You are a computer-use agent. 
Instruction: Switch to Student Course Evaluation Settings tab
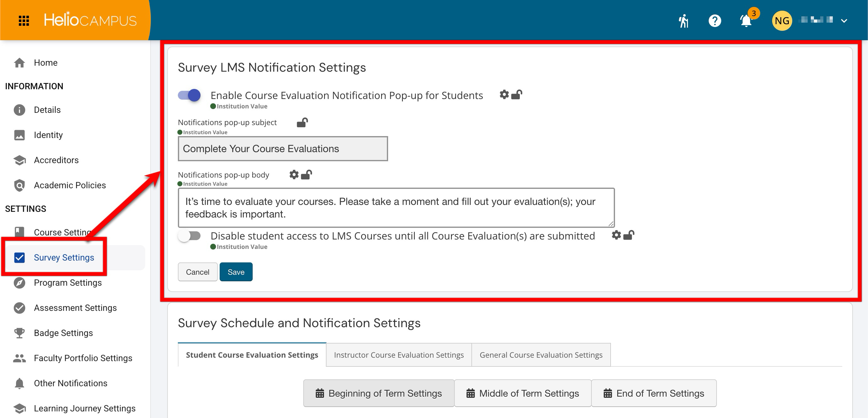point(252,355)
